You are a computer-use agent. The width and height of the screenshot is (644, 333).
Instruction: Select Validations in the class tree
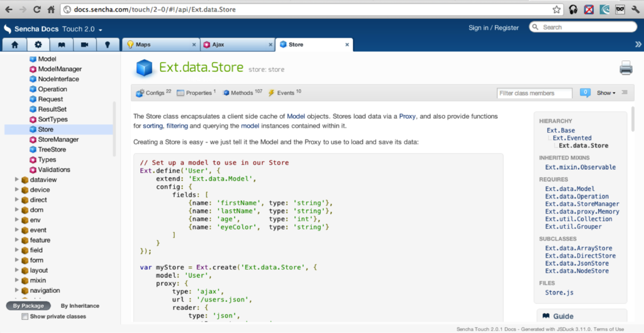point(54,170)
